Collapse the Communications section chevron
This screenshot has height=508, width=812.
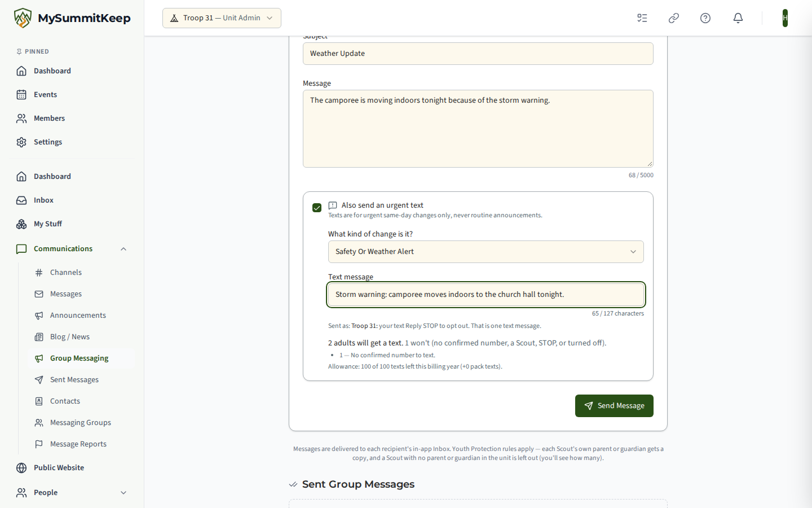pos(123,249)
